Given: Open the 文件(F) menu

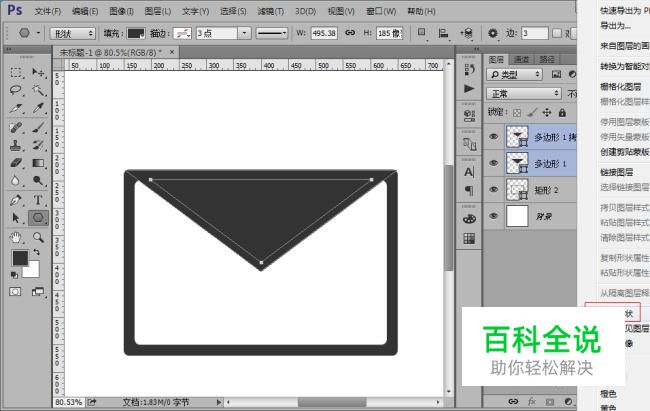Looking at the screenshot, I should (47, 11).
